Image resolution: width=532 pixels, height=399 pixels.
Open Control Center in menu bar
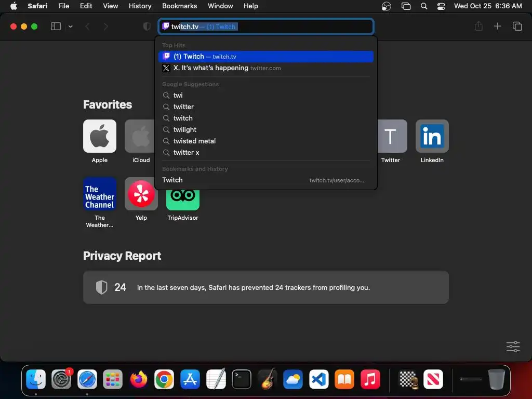click(x=441, y=6)
